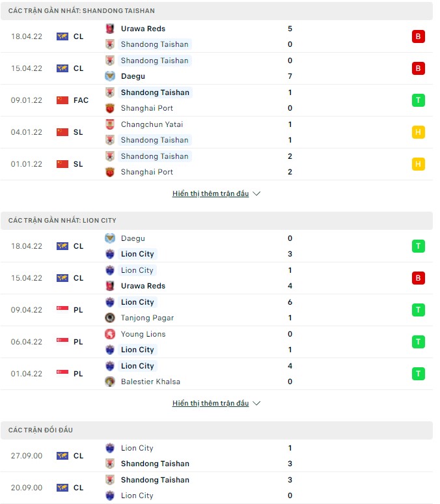Click the green T badge of the Shandong 1-0 Shanghai Port match

pyautogui.click(x=418, y=100)
